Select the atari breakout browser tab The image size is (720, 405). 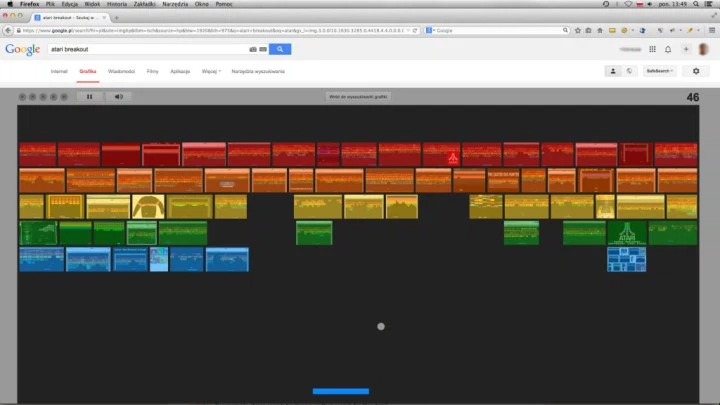70,17
